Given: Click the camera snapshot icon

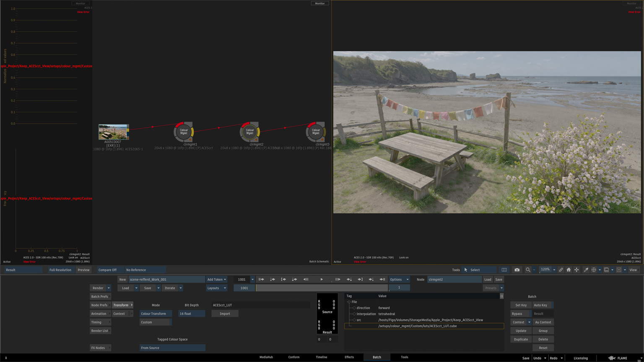Looking at the screenshot, I should click(517, 270).
